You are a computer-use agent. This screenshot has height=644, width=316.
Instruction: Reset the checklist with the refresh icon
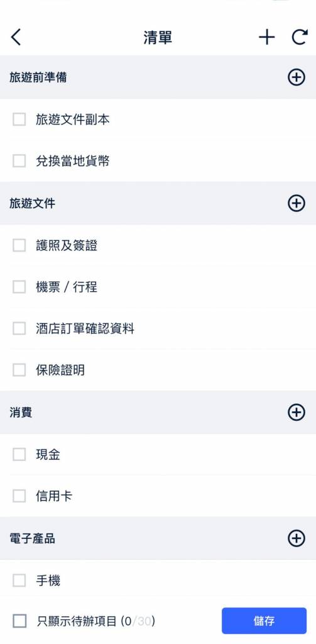(x=300, y=37)
